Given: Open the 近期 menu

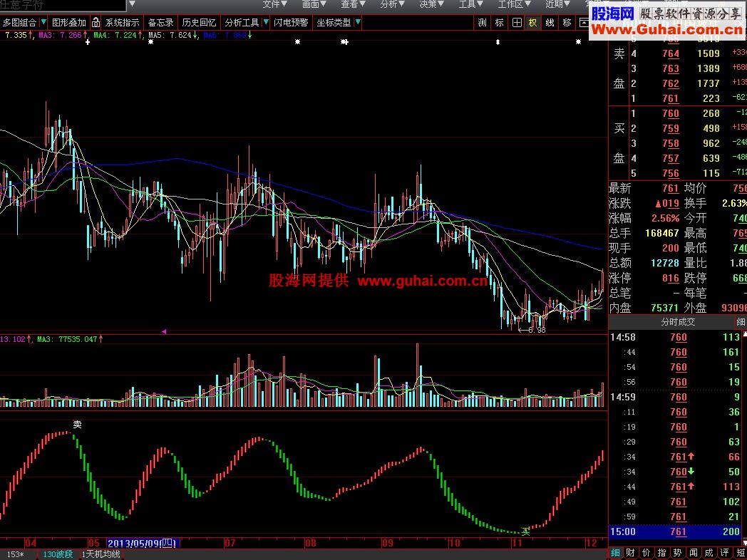Looking at the screenshot, I should pyautogui.click(x=557, y=4).
